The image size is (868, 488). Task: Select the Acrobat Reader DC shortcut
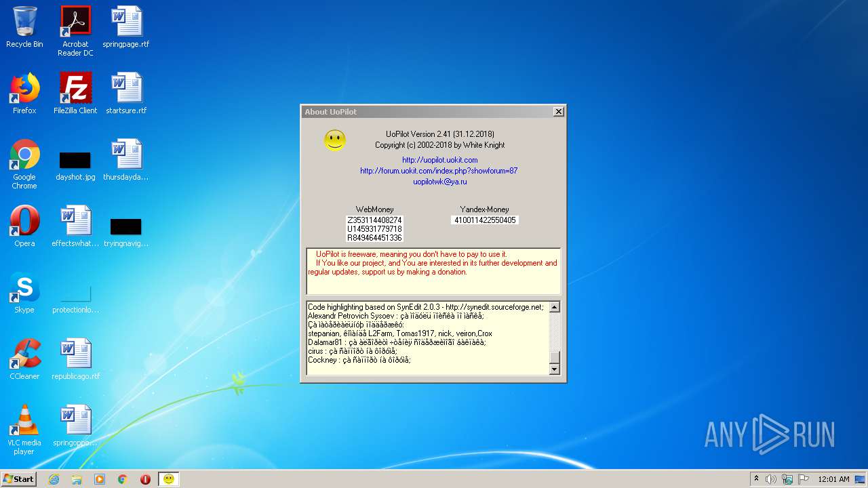(x=75, y=32)
